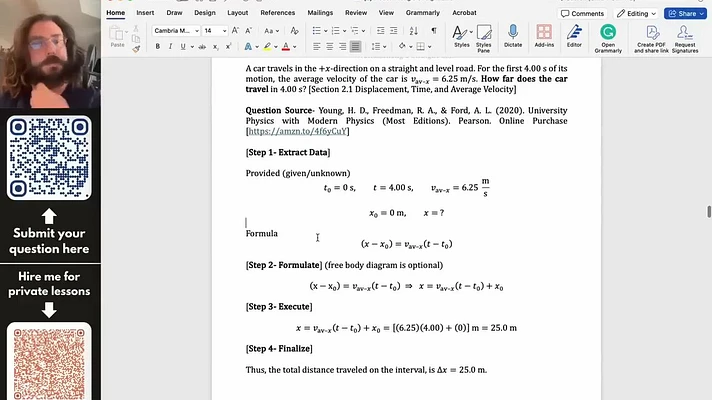Screen dimensions: 712x400
Task: Apply yellow text highlight color
Action: click(267, 47)
